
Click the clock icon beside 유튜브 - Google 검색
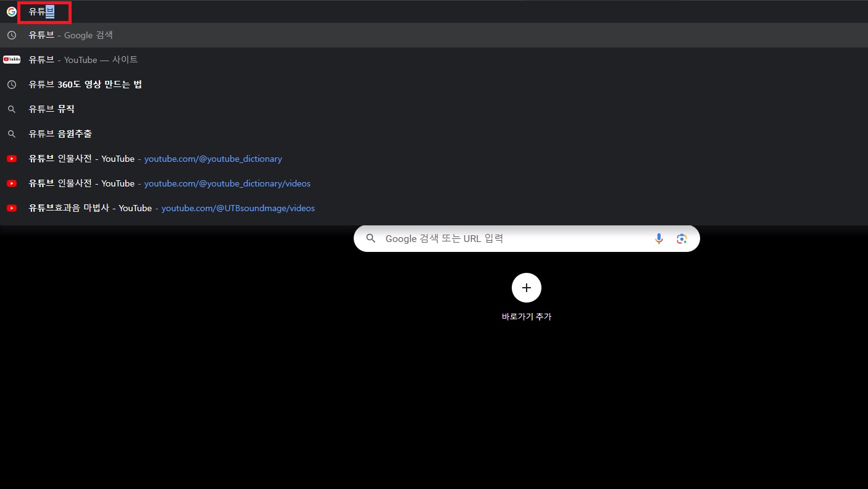11,35
